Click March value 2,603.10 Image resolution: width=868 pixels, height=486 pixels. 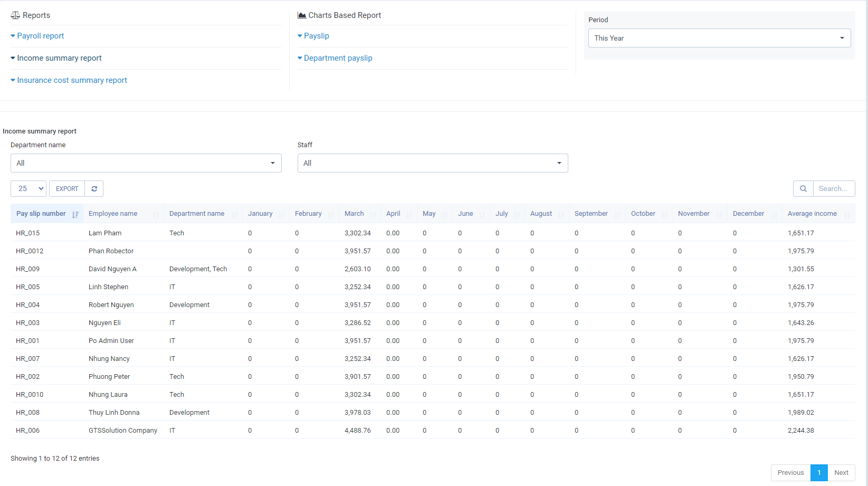358,269
